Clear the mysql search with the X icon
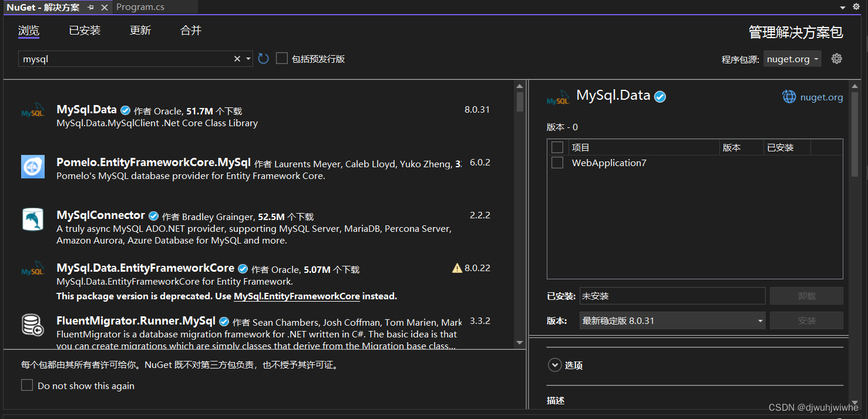 (x=237, y=58)
